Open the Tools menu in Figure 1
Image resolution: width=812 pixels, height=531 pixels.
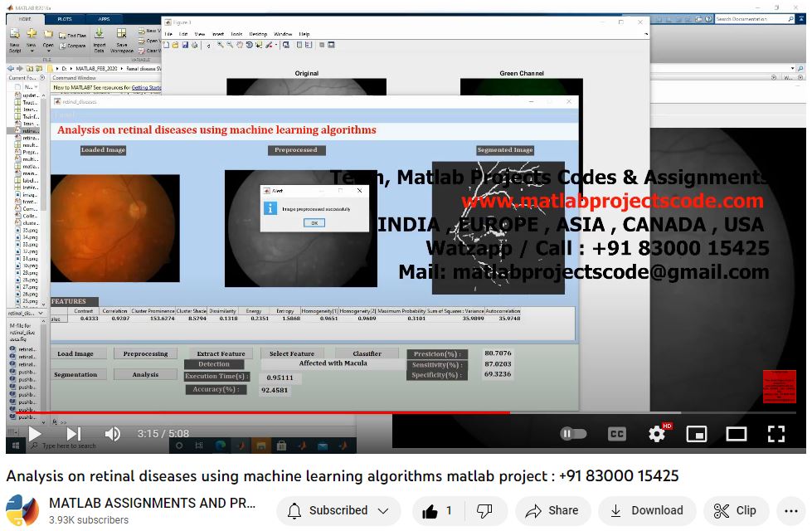point(236,34)
